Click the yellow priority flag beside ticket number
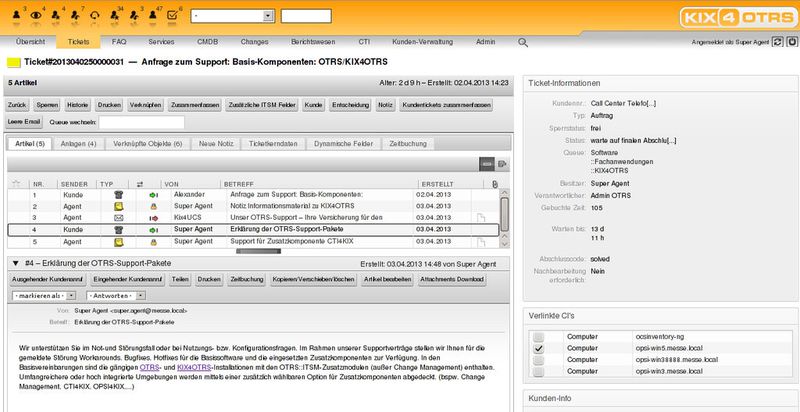This screenshot has width=800, height=412. [x=14, y=62]
